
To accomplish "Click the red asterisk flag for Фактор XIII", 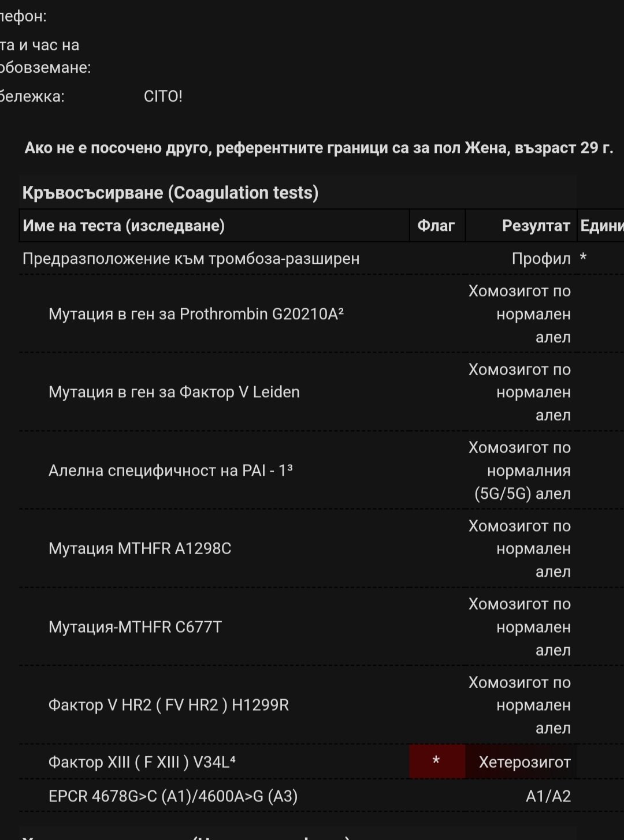I will click(436, 761).
